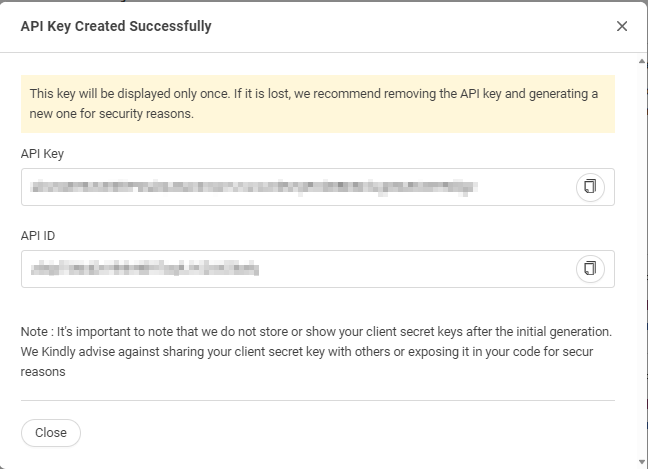
Task: Copy the API Key to clipboard
Action: tap(590, 187)
